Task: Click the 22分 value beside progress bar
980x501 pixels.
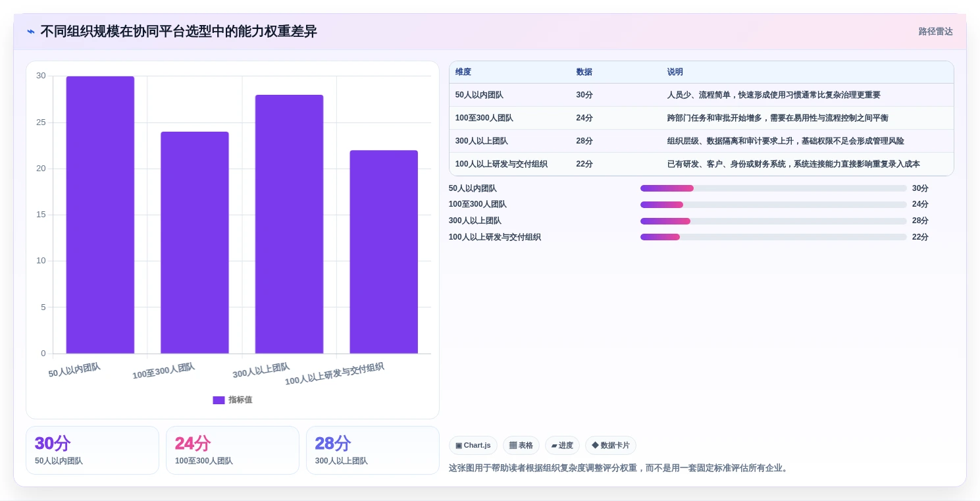Action: click(x=920, y=237)
